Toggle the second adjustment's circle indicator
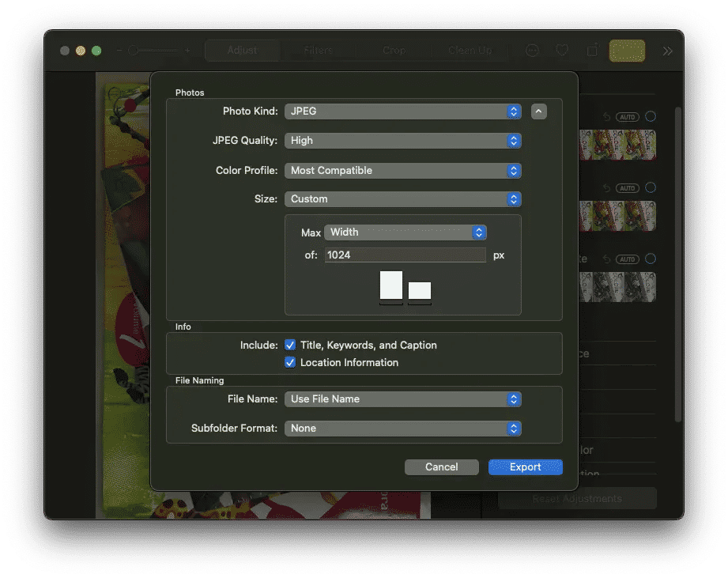The image size is (728, 578). click(x=651, y=187)
